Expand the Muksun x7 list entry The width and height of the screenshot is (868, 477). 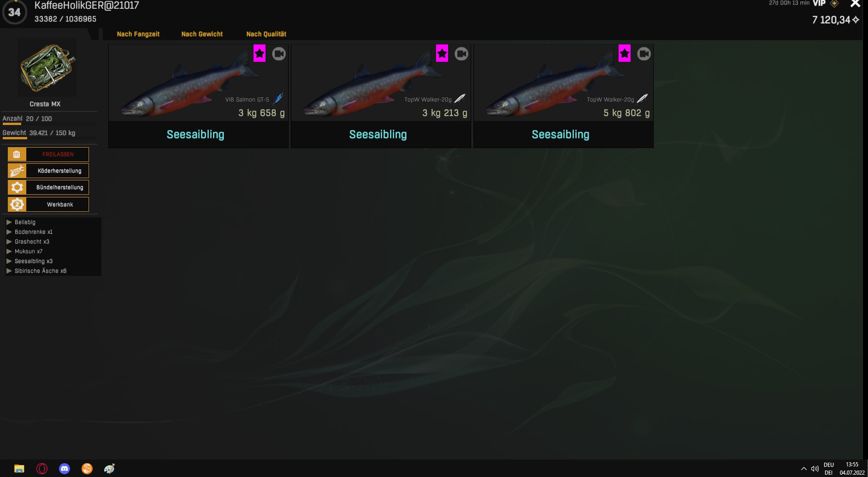[29, 251]
